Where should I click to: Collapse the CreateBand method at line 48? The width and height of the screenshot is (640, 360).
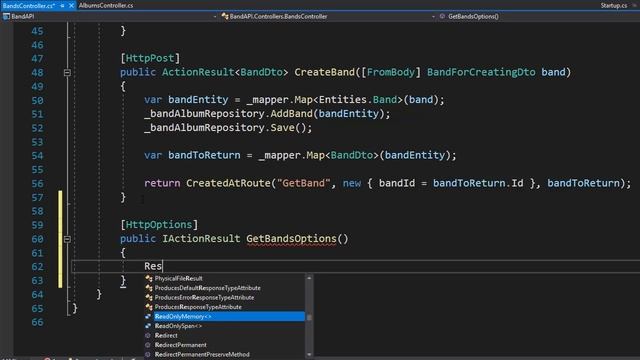pyautogui.click(x=67, y=73)
